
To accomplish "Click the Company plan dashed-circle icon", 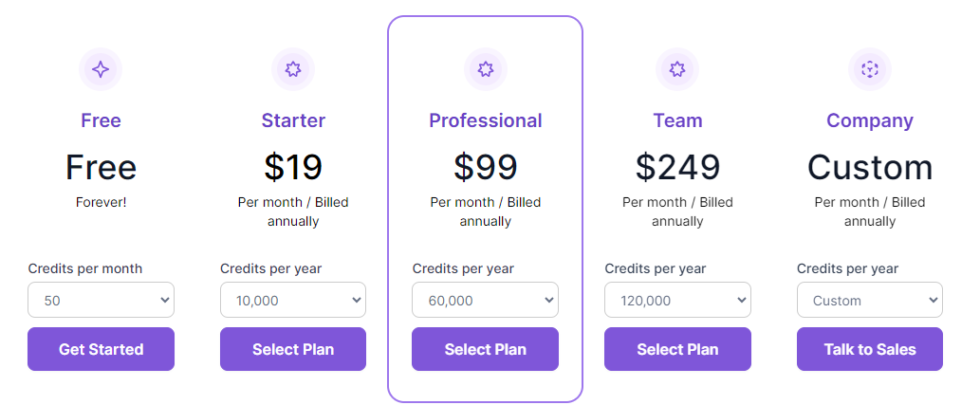I will tap(870, 69).
